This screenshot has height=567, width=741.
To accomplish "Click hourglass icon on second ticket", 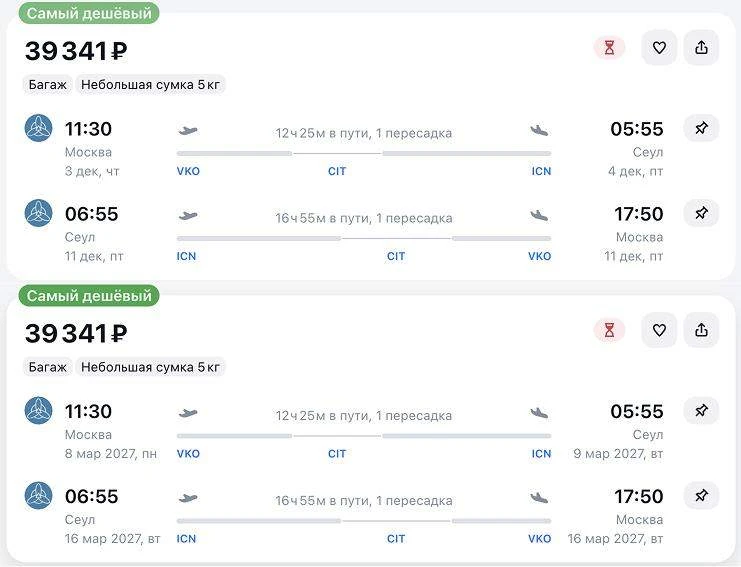I will point(610,330).
